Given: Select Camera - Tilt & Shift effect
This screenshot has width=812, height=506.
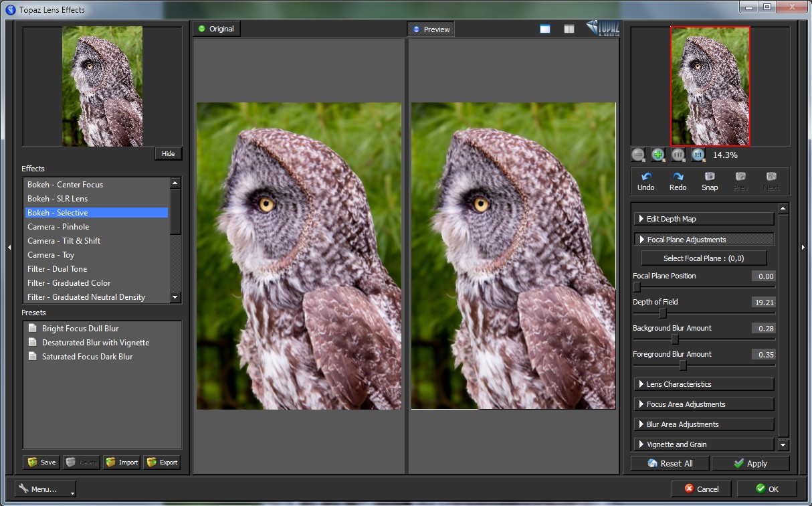Looking at the screenshot, I should point(64,241).
